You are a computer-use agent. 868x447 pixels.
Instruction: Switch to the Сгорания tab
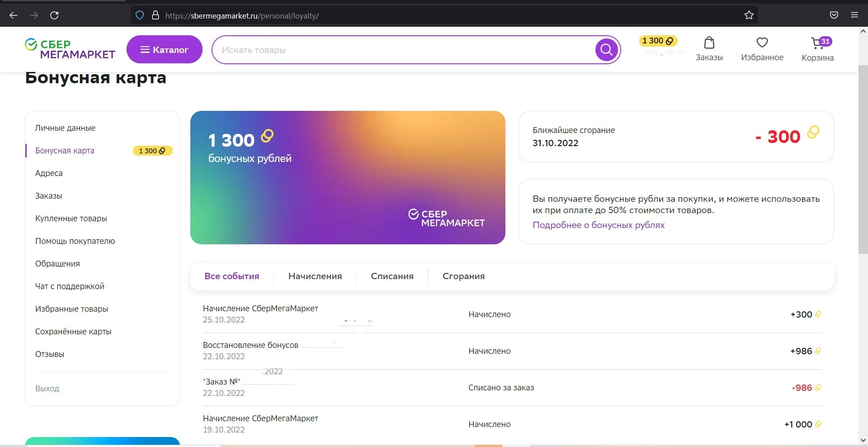[x=464, y=276]
